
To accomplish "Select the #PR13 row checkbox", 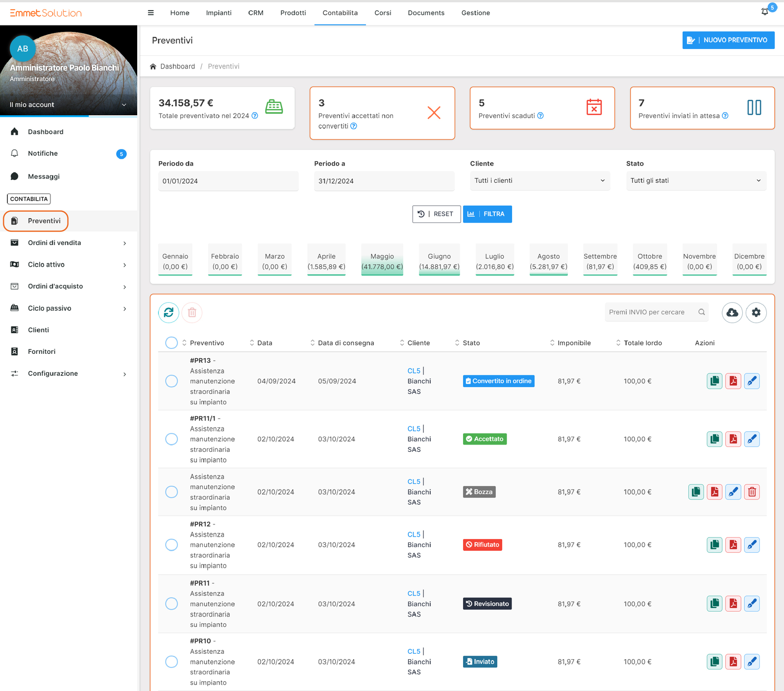I will pyautogui.click(x=171, y=381).
